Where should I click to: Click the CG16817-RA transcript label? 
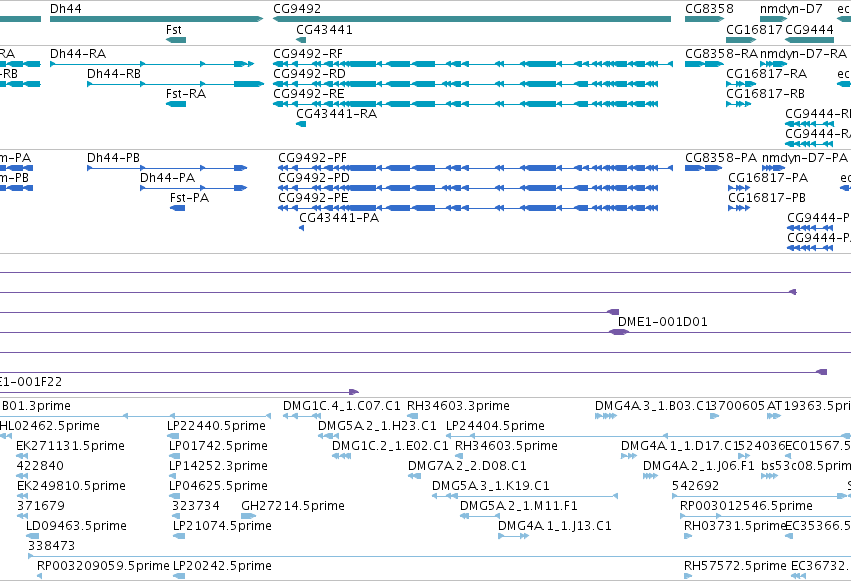[x=766, y=74]
